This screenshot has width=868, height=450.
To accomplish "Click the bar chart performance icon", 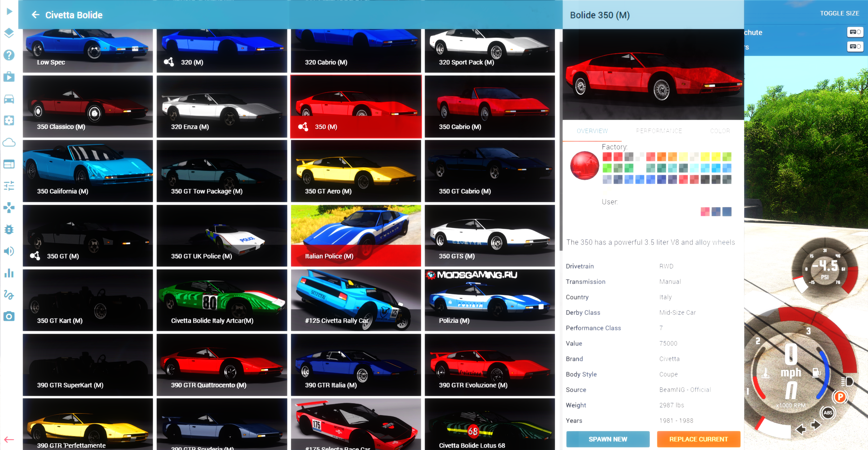I will 9,273.
